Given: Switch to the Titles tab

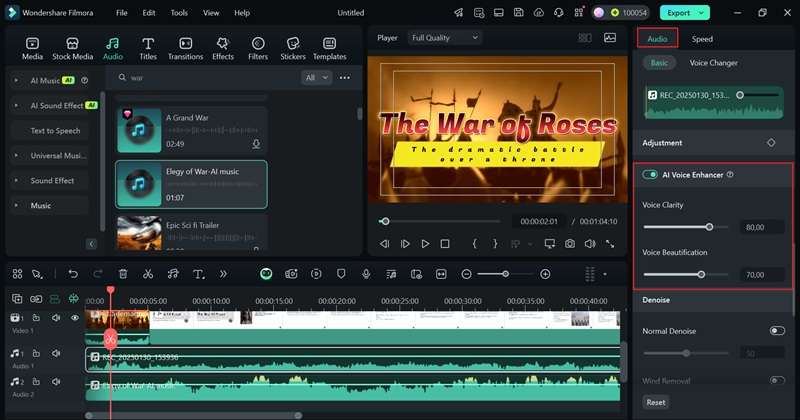Looking at the screenshot, I should (148, 49).
